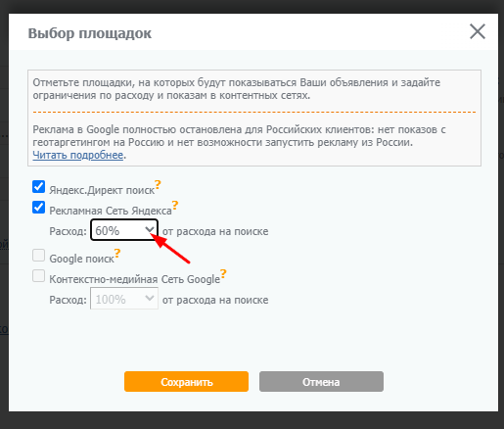Click help icon next to Яндекс.Директ поиск
The width and height of the screenshot is (504, 429).
(x=158, y=185)
